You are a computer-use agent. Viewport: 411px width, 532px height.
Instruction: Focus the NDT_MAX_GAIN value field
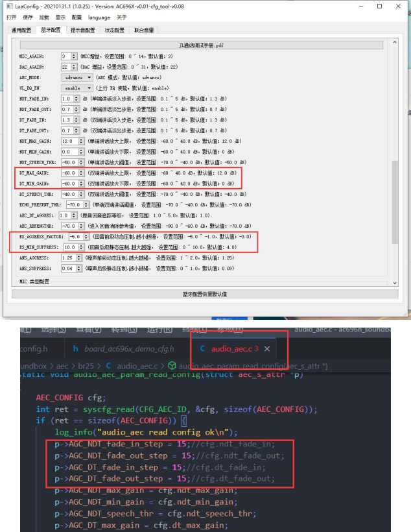(x=70, y=141)
